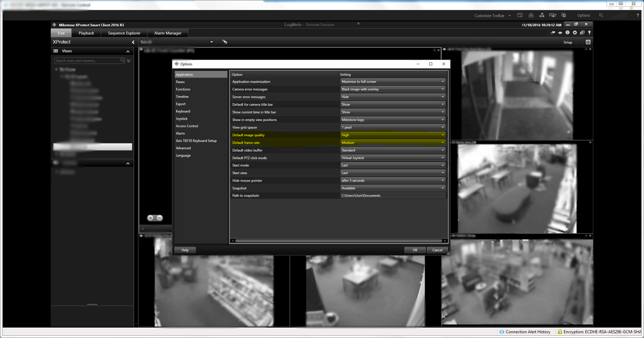The width and height of the screenshot is (644, 338).
Task: Open Default video buffer dropdown
Action: coord(393,150)
